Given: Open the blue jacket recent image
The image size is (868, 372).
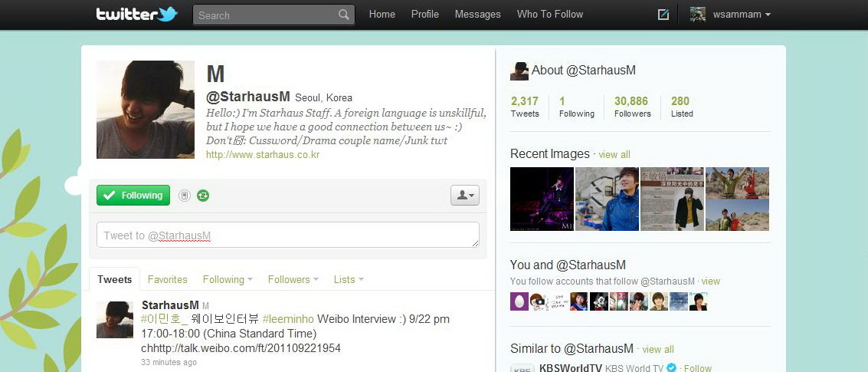Looking at the screenshot, I should pos(608,199).
